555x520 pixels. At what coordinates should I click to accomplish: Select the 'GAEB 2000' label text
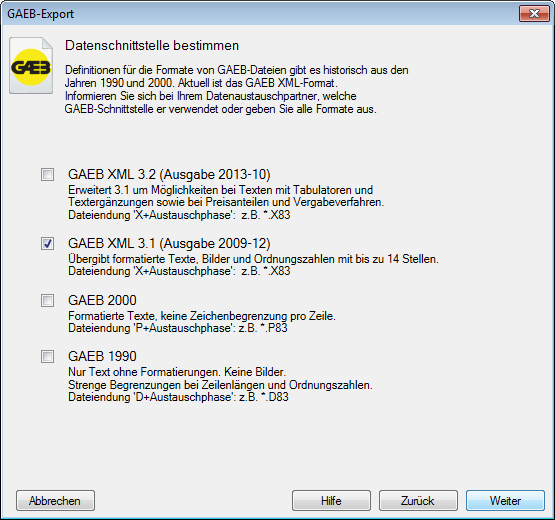(102, 300)
